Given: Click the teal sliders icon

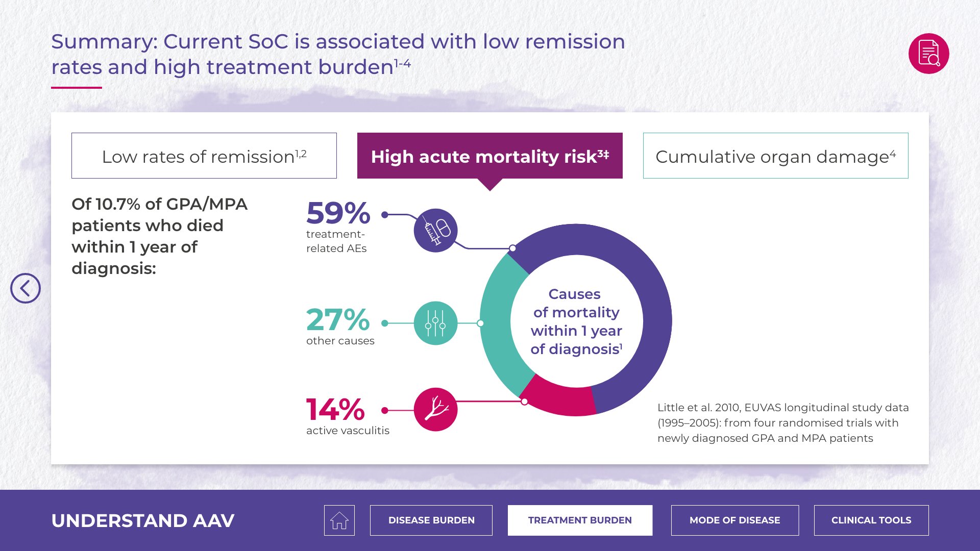Looking at the screenshot, I should [435, 323].
